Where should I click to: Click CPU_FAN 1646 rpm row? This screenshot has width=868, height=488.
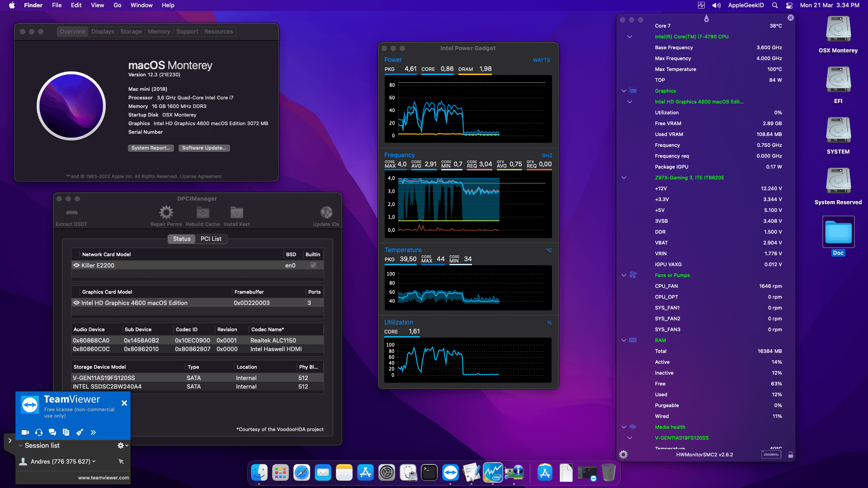718,286
